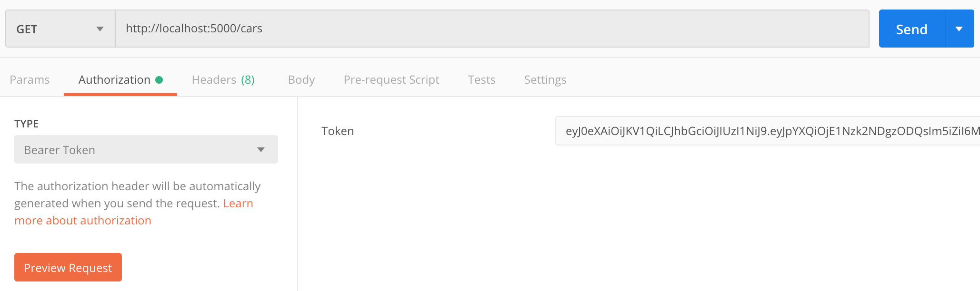Image resolution: width=980 pixels, height=291 pixels.
Task: Click the caret arrow next to Send
Action: pyautogui.click(x=959, y=29)
